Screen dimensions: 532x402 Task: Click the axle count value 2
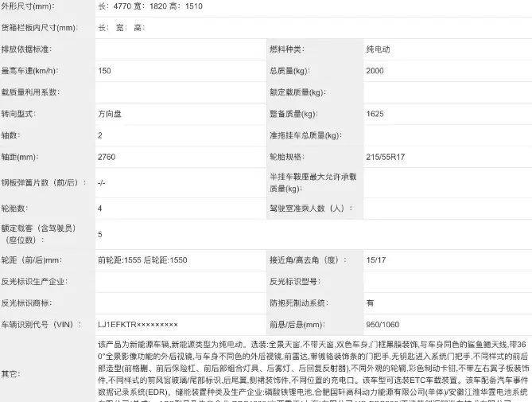tap(100, 135)
